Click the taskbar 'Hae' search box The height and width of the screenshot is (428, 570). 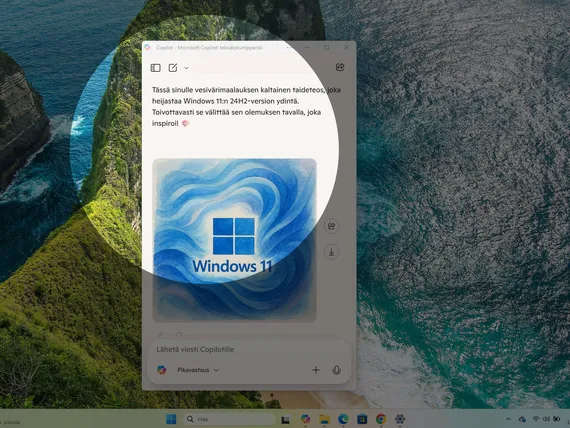pyautogui.click(x=229, y=419)
